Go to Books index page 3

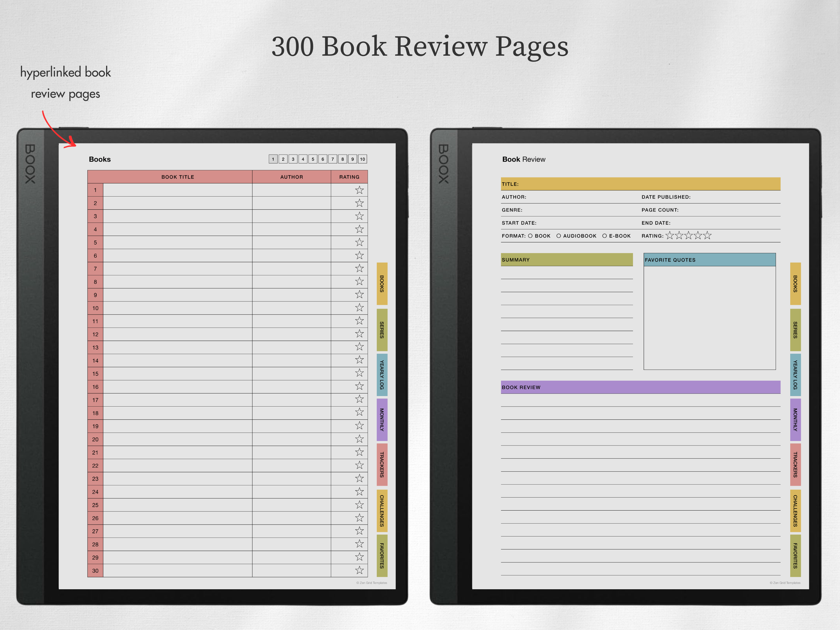pos(293,159)
